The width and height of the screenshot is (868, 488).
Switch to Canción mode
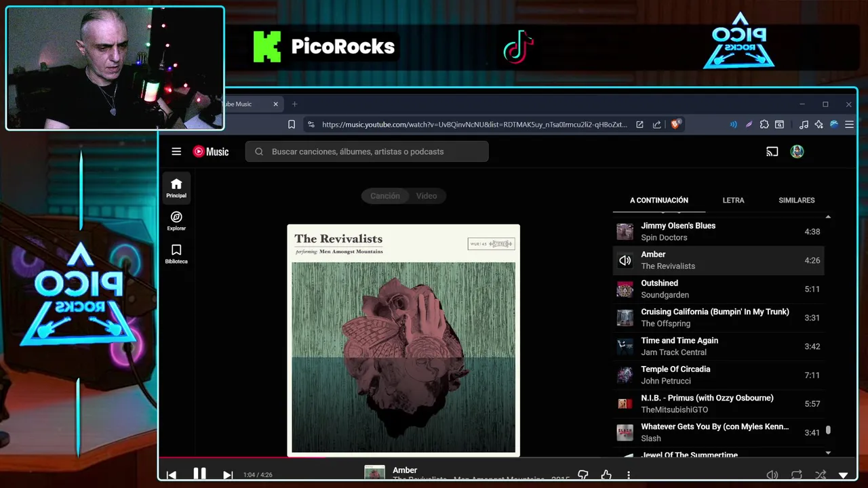coord(384,196)
